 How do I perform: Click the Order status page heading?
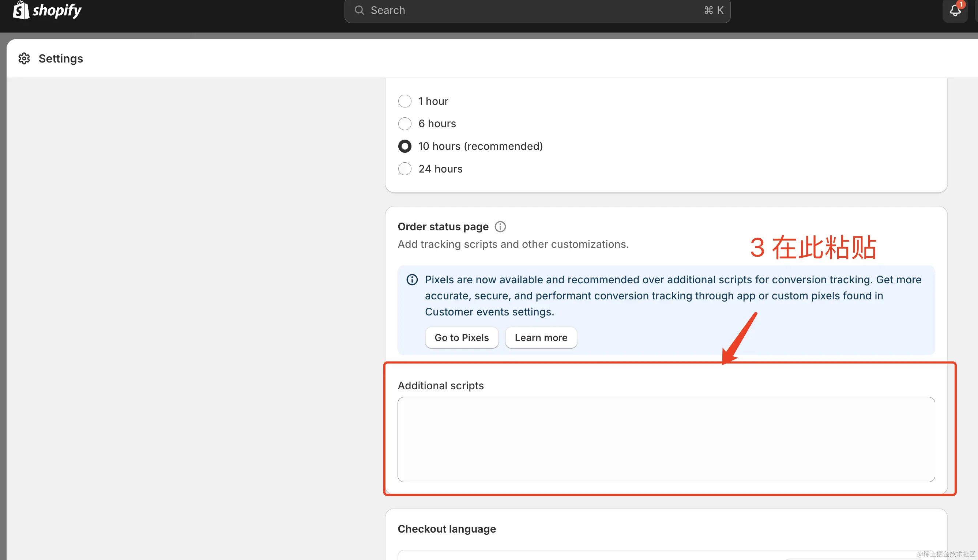point(443,227)
